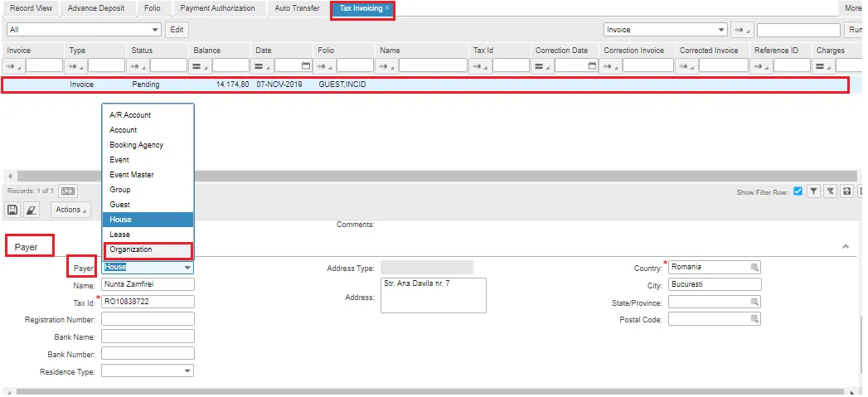Viewport: 868px width, 397px height.
Task: Click the eraser clear icon
Action: pyautogui.click(x=32, y=210)
